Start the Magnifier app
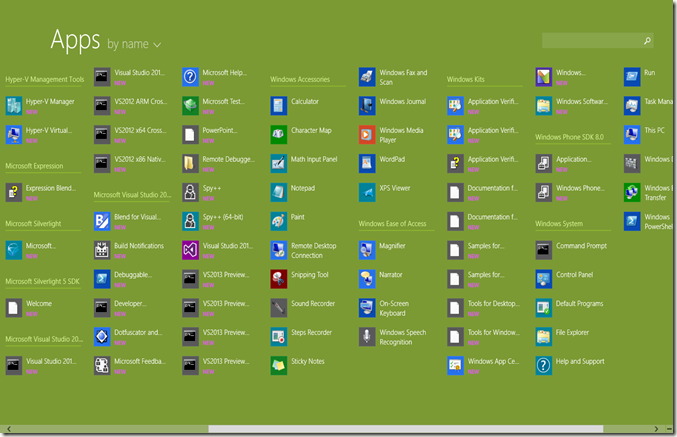Image resolution: width=677 pixels, height=437 pixels. [x=367, y=248]
